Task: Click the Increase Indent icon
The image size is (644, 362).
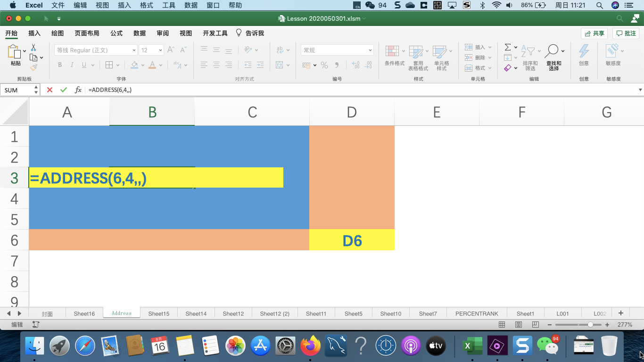Action: (260, 65)
